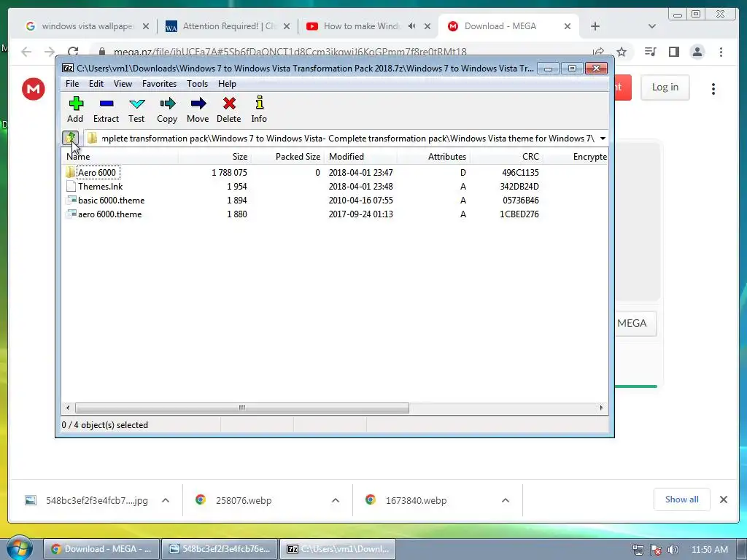This screenshot has height=560, width=747.
Task: Sort by Modified column header
Action: 360,157
